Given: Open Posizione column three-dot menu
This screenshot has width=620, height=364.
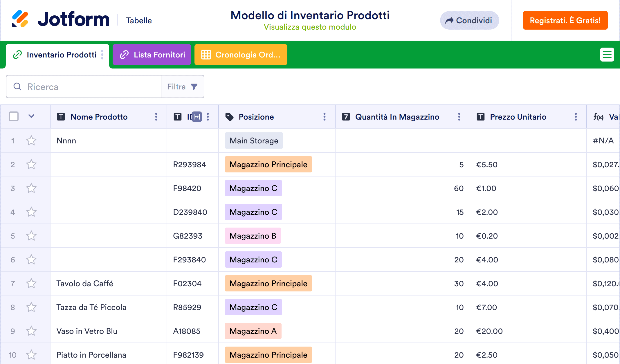Looking at the screenshot, I should [x=325, y=117].
